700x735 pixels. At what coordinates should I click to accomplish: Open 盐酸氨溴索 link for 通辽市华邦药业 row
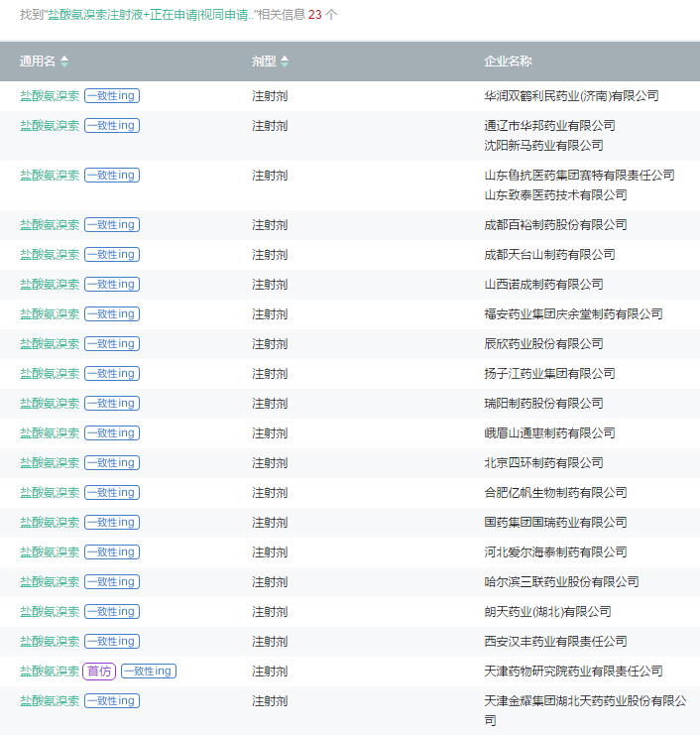pyautogui.click(x=50, y=126)
